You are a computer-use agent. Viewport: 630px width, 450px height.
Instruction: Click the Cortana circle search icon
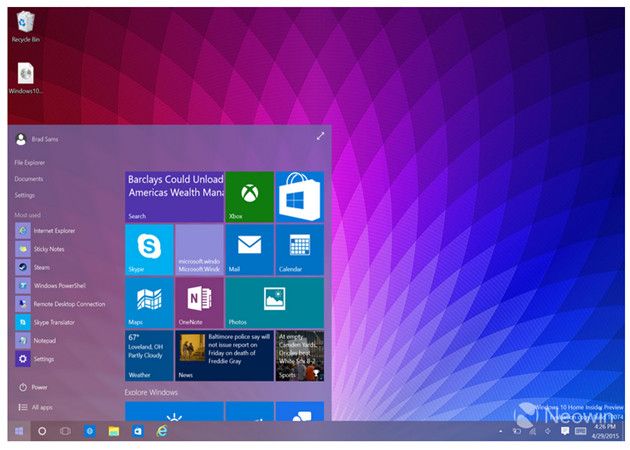[42, 431]
